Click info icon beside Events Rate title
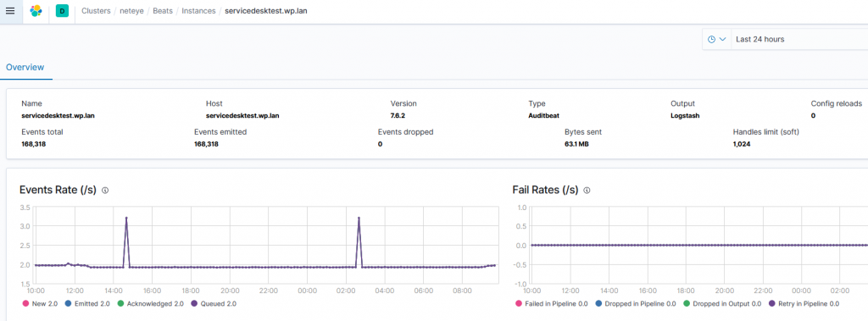This screenshot has height=321, width=868. [x=105, y=191]
